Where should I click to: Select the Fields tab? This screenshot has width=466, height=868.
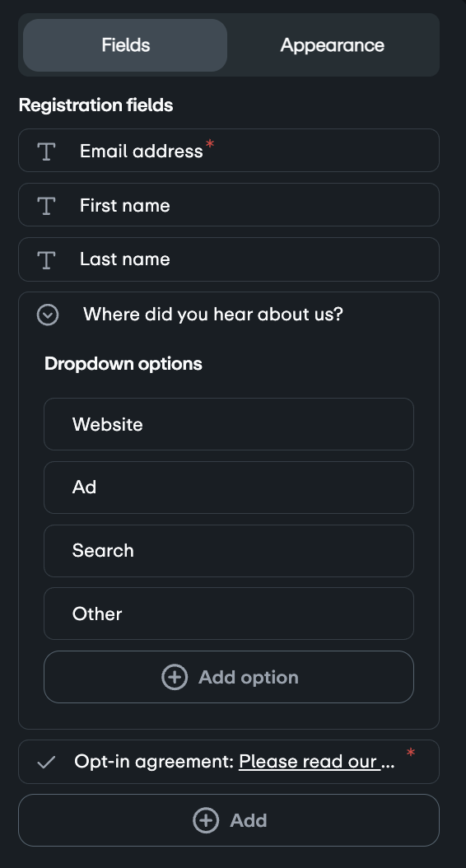coord(125,44)
